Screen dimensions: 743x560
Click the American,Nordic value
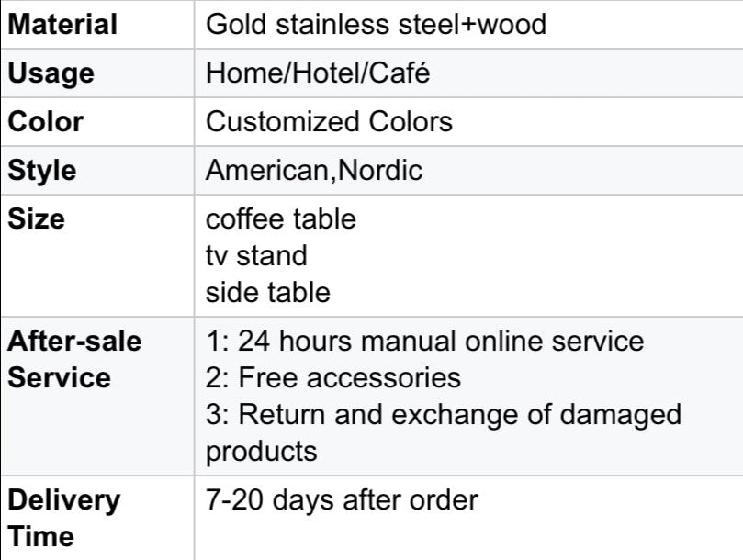[x=314, y=171]
